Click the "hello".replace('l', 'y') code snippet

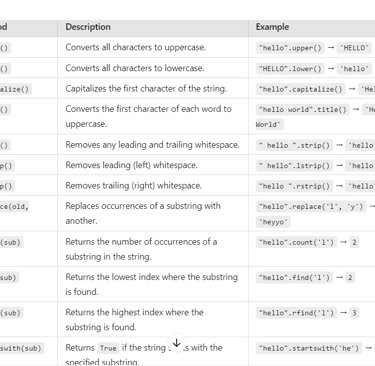point(311,207)
